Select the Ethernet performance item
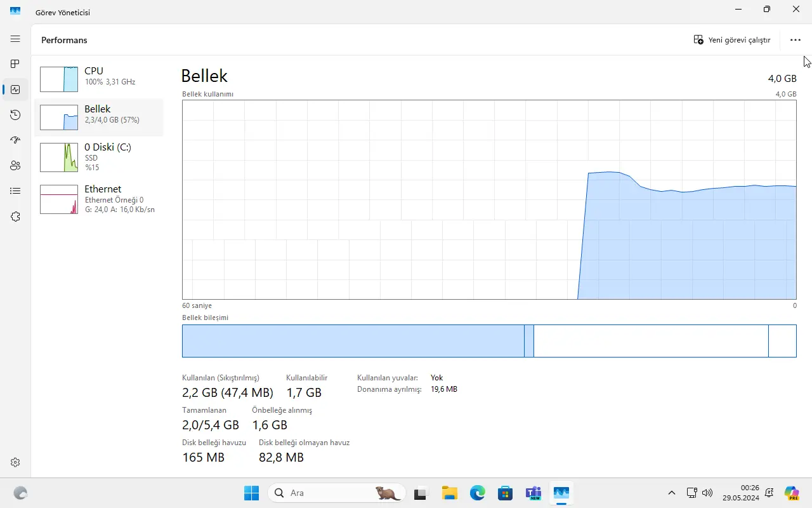This screenshot has height=508, width=812. 99,199
